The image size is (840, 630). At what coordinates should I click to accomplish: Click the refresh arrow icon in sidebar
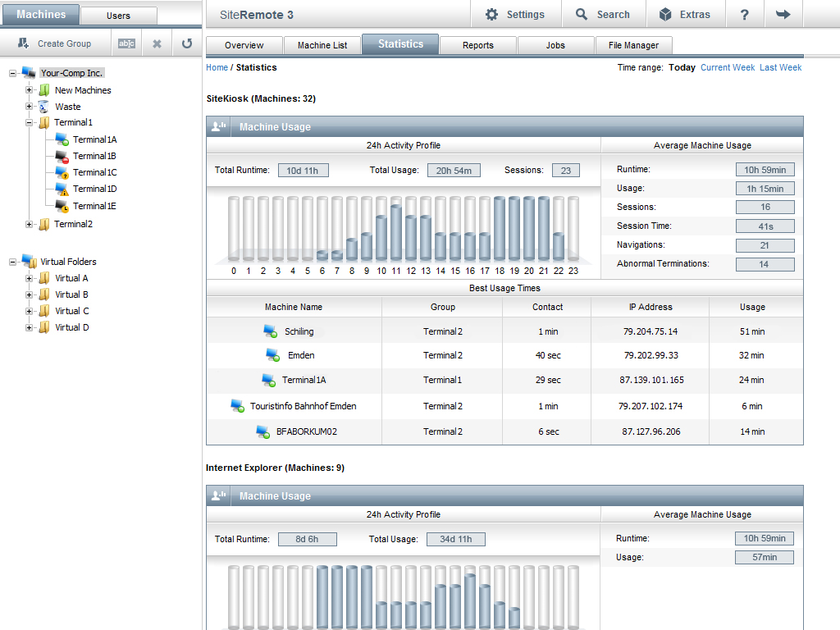pyautogui.click(x=187, y=43)
